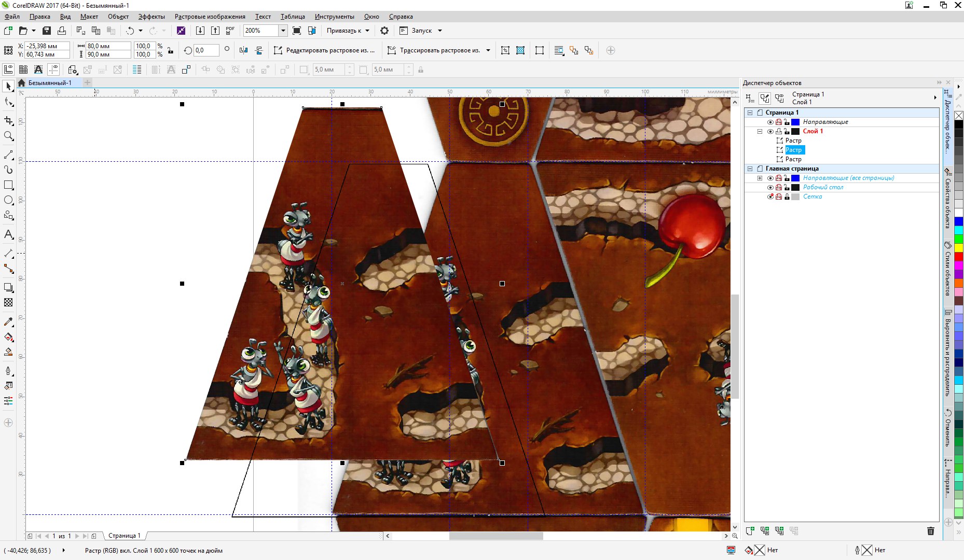Open the Файл menu
This screenshot has width=964, height=560.
click(x=12, y=17)
